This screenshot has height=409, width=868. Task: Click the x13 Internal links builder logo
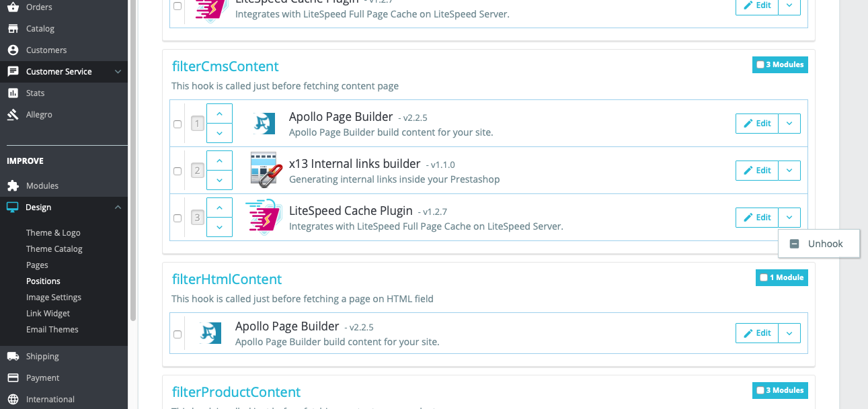[x=264, y=170]
